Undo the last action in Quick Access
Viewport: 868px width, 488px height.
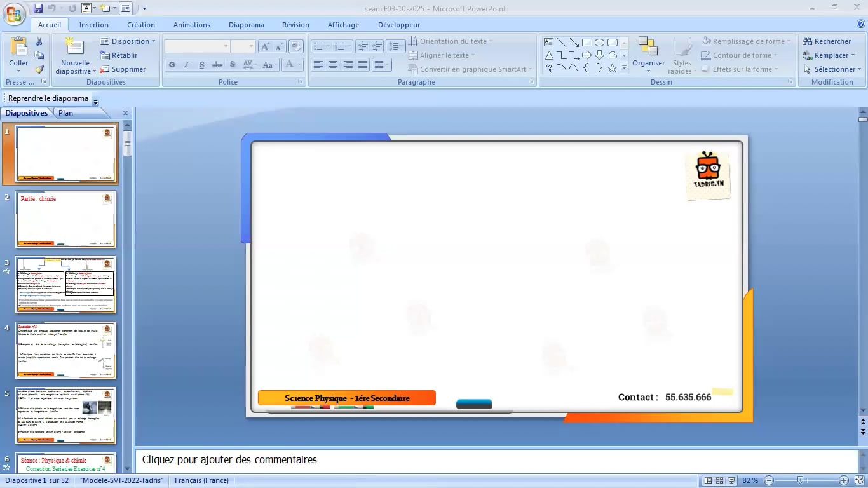tap(52, 8)
